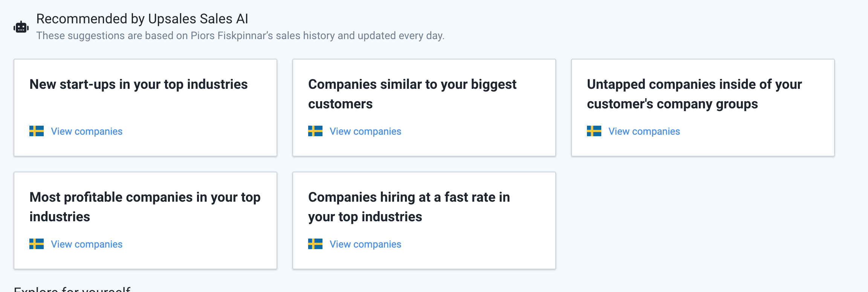
Task: Click the suggestions description about Piors Fiskpinnar
Action: pos(240,35)
